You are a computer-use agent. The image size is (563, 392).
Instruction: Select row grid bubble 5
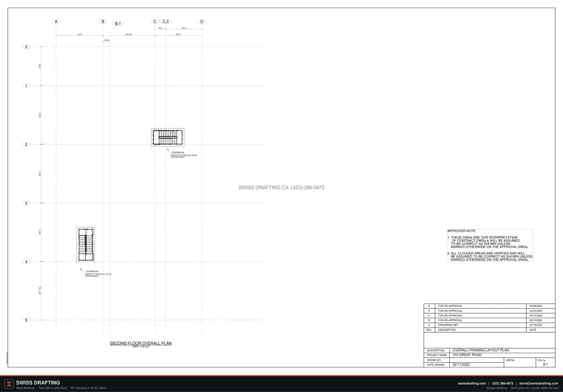[26, 320]
